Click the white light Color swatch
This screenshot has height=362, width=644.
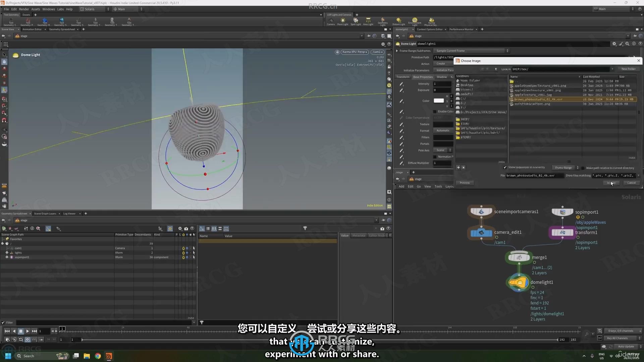[439, 101]
